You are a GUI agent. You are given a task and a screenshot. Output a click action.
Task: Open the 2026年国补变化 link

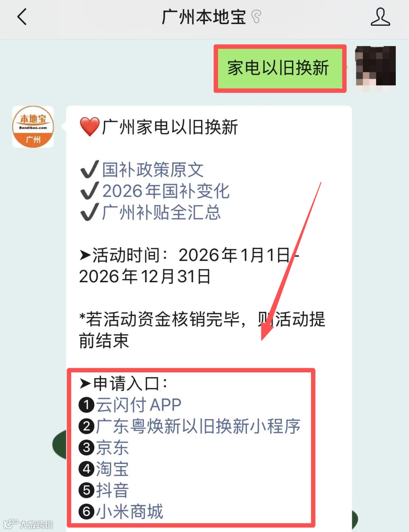tap(166, 191)
